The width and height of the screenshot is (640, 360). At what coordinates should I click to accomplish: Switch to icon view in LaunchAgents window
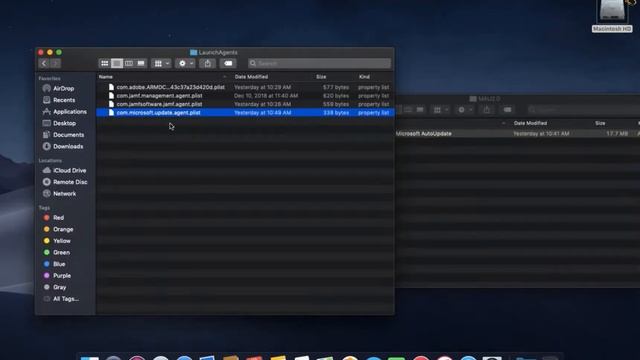click(105, 63)
